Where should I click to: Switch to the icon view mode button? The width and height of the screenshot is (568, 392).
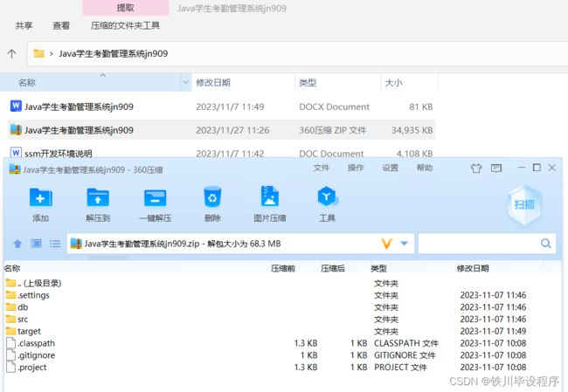[36, 244]
